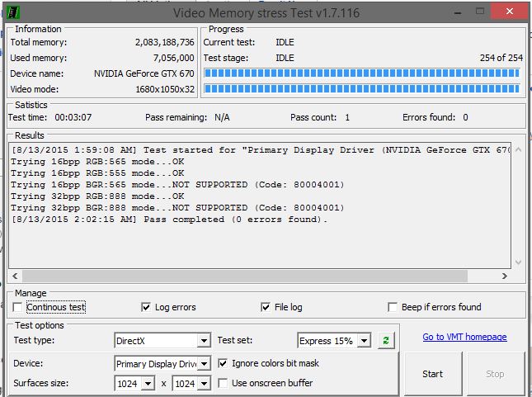The image size is (532, 397).
Task: Open the surface height 1024 dropdown
Action: tap(204, 384)
